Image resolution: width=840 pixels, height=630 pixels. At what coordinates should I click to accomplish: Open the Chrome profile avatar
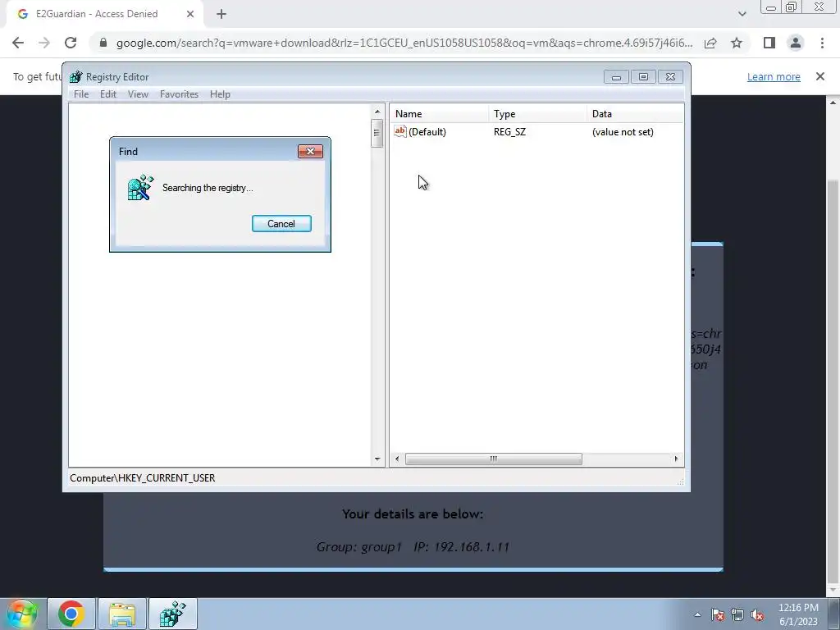(x=796, y=43)
